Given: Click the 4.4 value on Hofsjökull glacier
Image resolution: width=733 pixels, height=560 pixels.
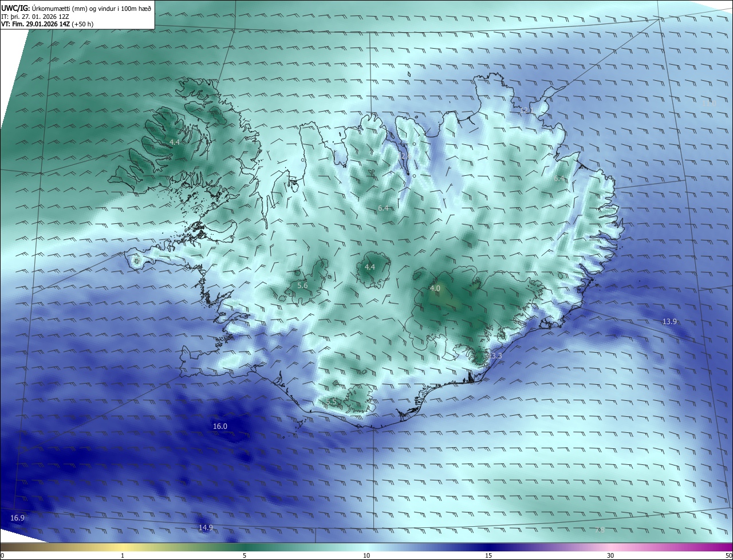Looking at the screenshot, I should [370, 267].
